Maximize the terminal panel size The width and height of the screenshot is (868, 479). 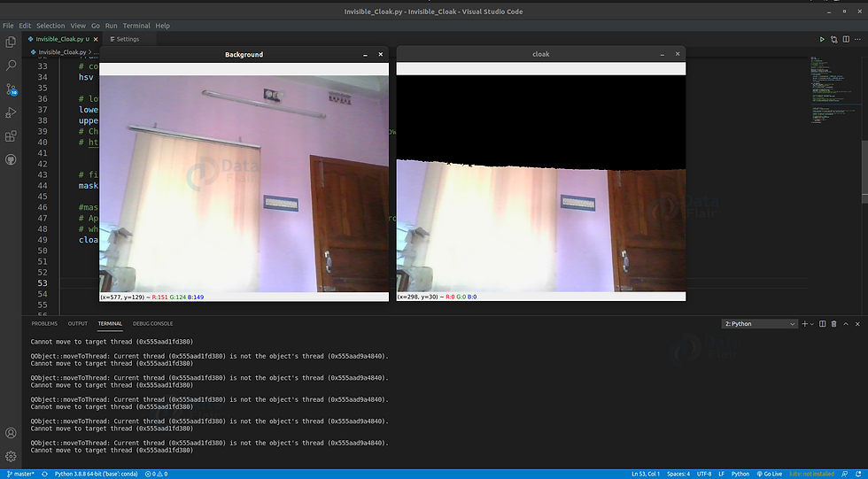click(846, 323)
